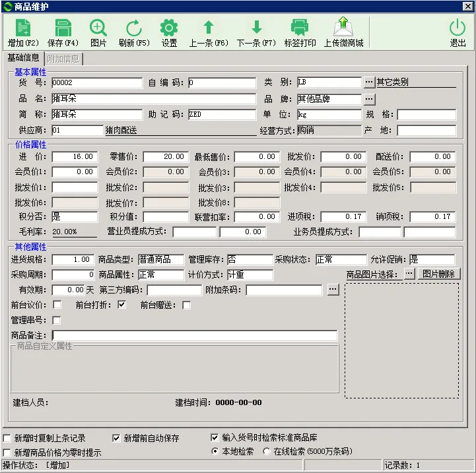The image size is (476, 473).
Task: Select 在线检索(5000万条码) radio button
Action: click(x=267, y=451)
